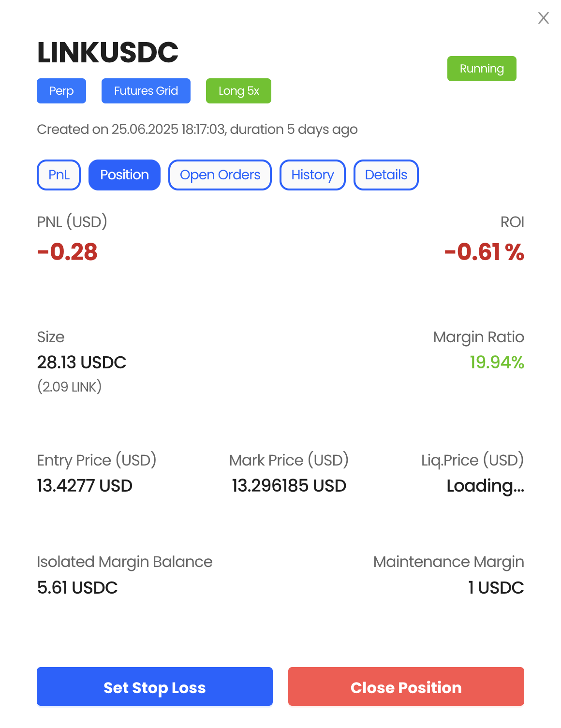This screenshot has height=728, width=561.
Task: Click the Liq.Price (USD) label
Action: 472,460
